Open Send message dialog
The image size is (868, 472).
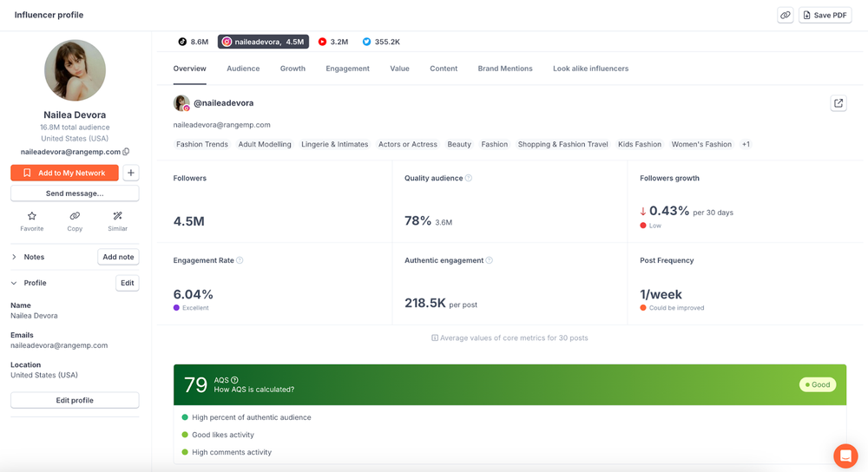pyautogui.click(x=75, y=193)
